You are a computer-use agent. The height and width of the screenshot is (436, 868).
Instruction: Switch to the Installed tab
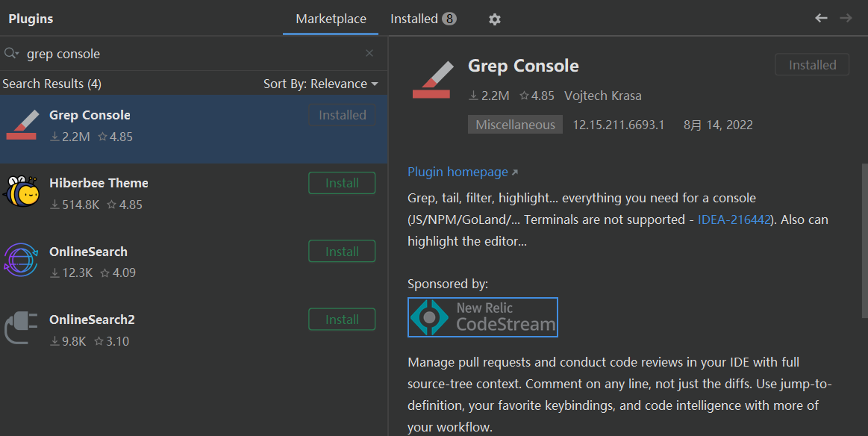[x=423, y=19]
